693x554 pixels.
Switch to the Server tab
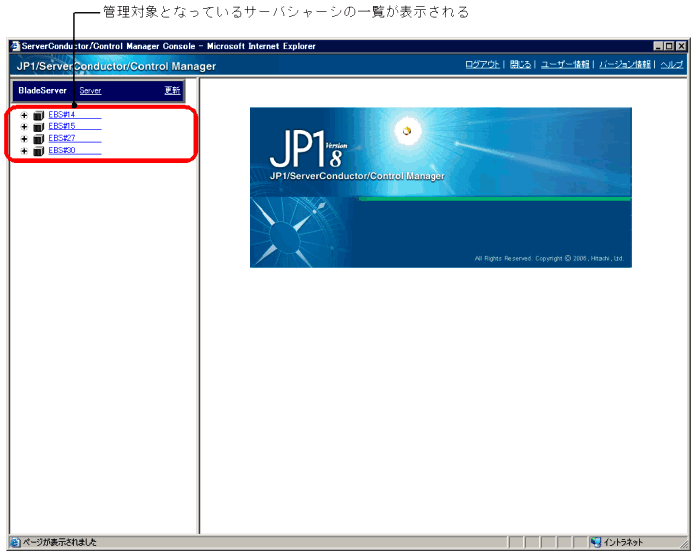pyautogui.click(x=90, y=91)
